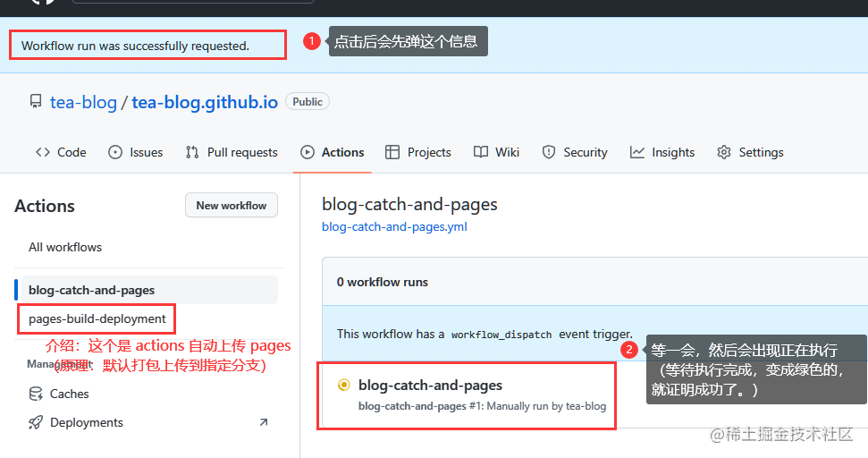
Task: Click the 0 workflow runs heading
Action: pyautogui.click(x=382, y=282)
